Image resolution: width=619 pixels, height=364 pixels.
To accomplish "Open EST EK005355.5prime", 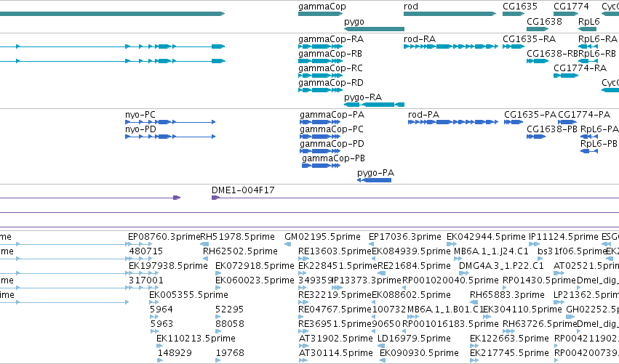I will coord(188,295).
